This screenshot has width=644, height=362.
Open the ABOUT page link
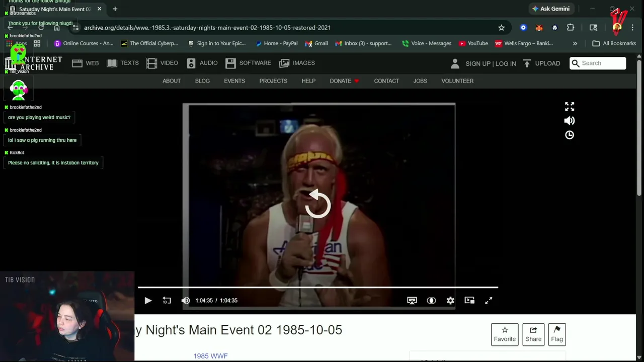click(172, 81)
